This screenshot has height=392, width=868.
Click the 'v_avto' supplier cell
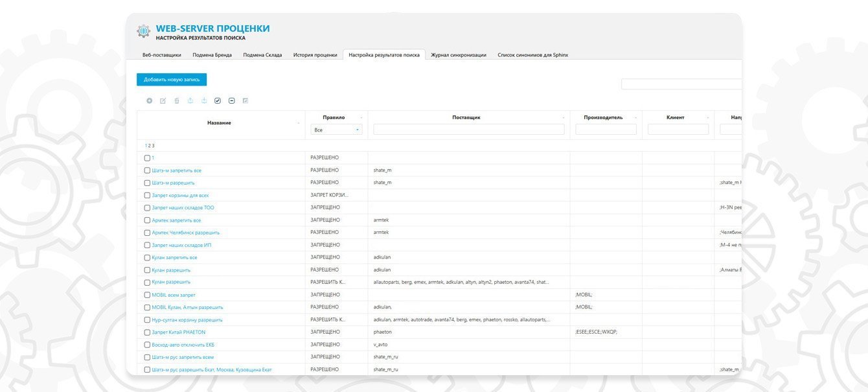point(469,345)
